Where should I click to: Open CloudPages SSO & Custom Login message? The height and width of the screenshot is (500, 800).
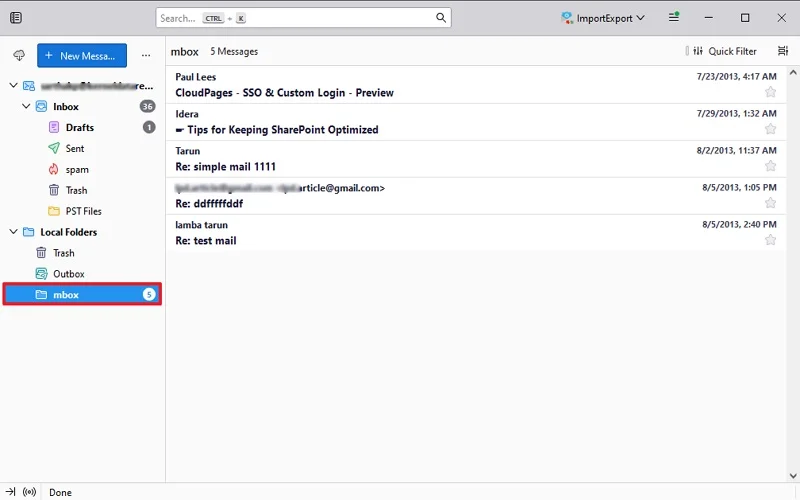(x=476, y=85)
